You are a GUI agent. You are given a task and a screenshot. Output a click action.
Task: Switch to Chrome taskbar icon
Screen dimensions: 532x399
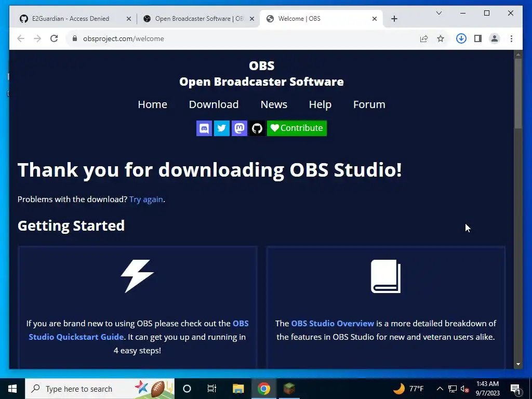(x=263, y=389)
